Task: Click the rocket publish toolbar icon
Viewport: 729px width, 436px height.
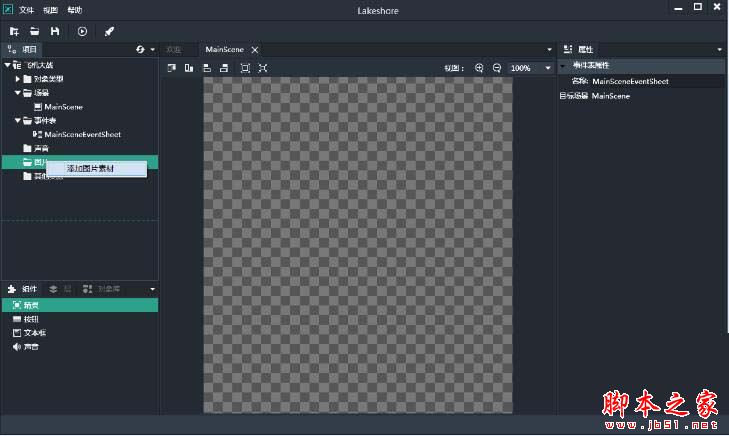Action: 109,31
